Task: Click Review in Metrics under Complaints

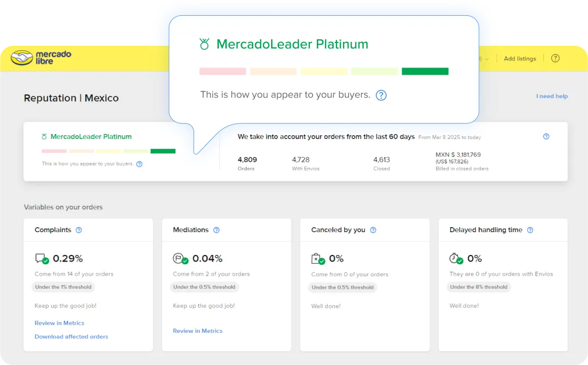Action: pos(59,323)
